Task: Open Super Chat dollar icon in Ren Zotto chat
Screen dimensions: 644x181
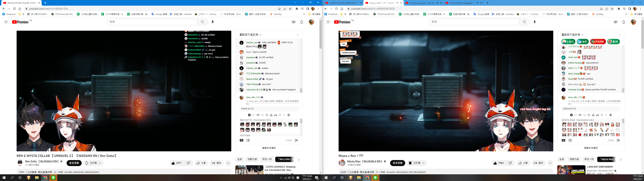Action: [x=248, y=140]
